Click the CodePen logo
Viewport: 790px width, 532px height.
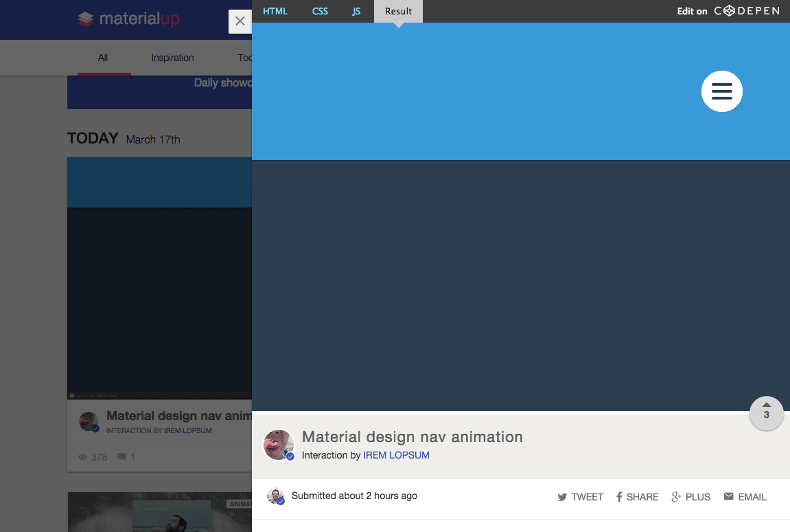click(x=747, y=11)
